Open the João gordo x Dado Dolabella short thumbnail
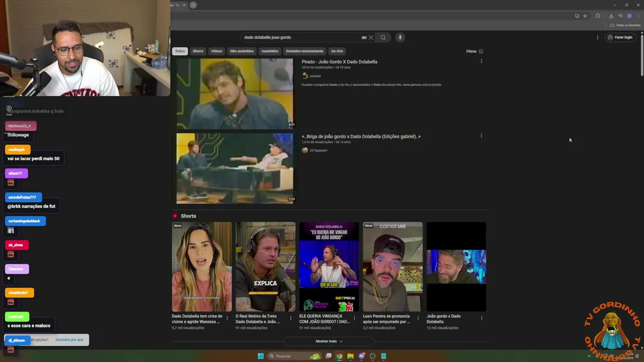 click(456, 267)
